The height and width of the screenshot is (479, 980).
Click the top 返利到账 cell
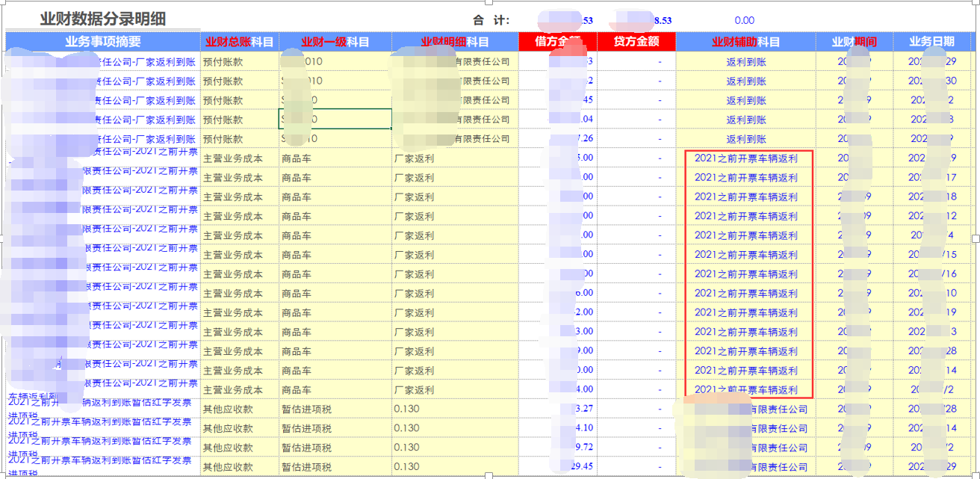click(x=745, y=61)
